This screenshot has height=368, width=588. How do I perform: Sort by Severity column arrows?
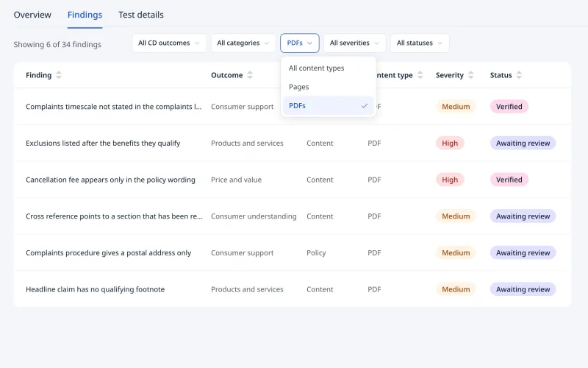tap(470, 75)
